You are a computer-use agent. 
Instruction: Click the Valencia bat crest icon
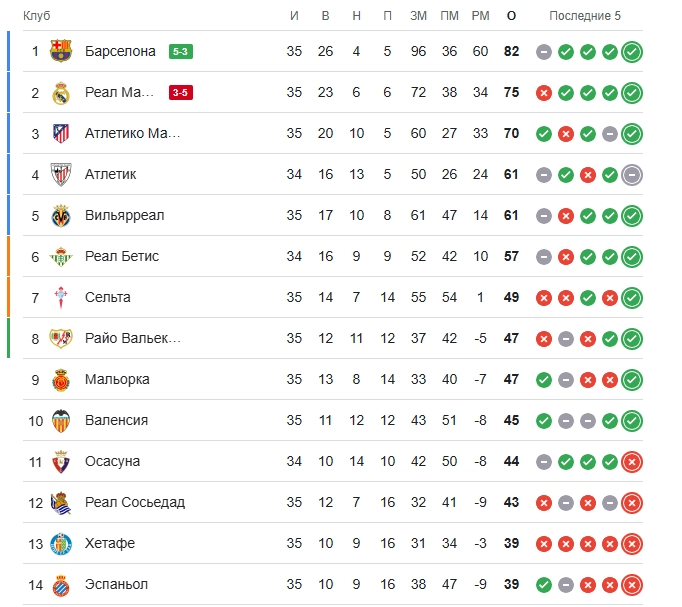coord(61,420)
